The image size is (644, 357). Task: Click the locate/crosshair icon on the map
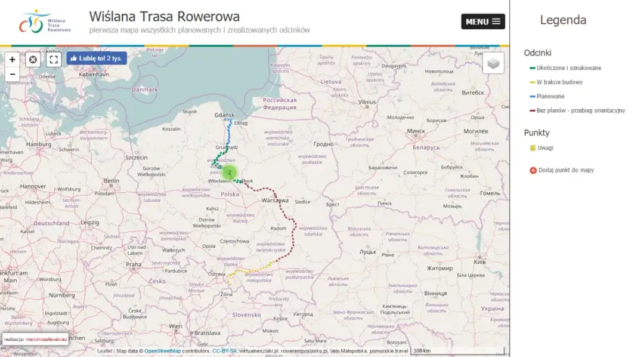33,59
